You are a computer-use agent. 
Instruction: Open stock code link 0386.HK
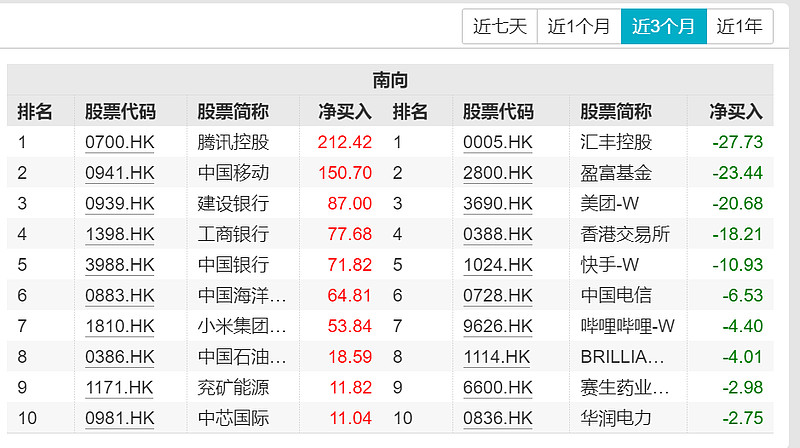pos(119,356)
